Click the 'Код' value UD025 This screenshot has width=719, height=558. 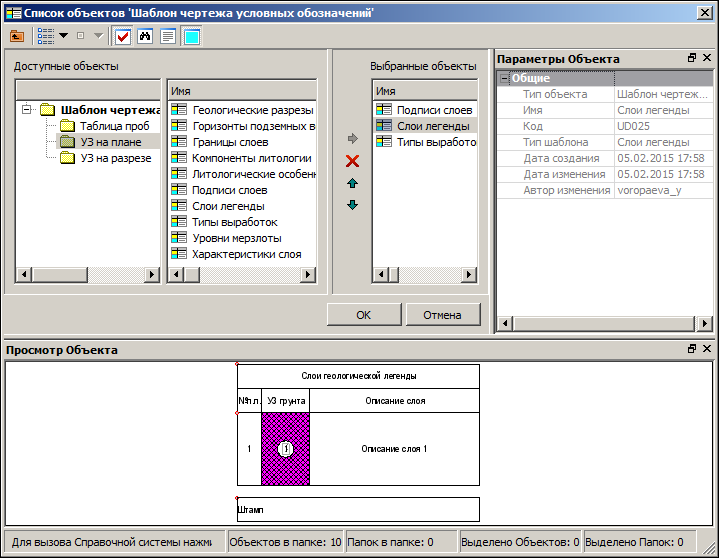click(663, 127)
